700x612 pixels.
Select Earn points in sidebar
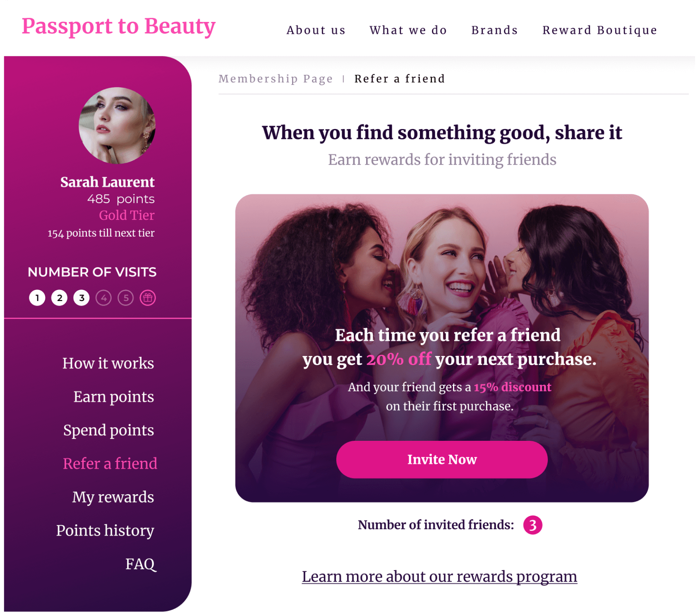pos(114,397)
